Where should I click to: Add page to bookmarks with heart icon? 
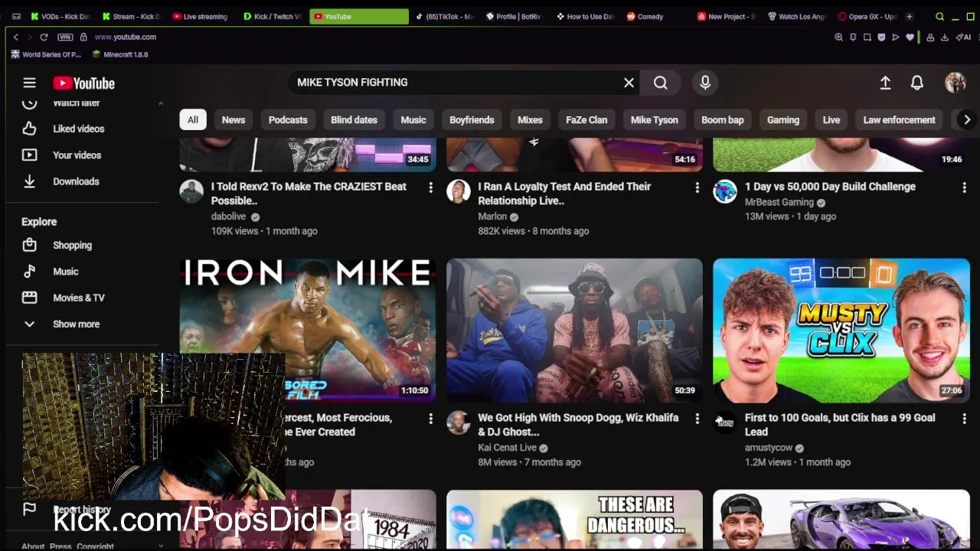(910, 37)
